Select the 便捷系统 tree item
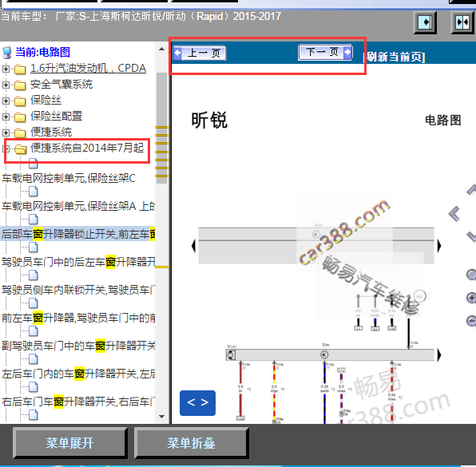 click(x=51, y=132)
